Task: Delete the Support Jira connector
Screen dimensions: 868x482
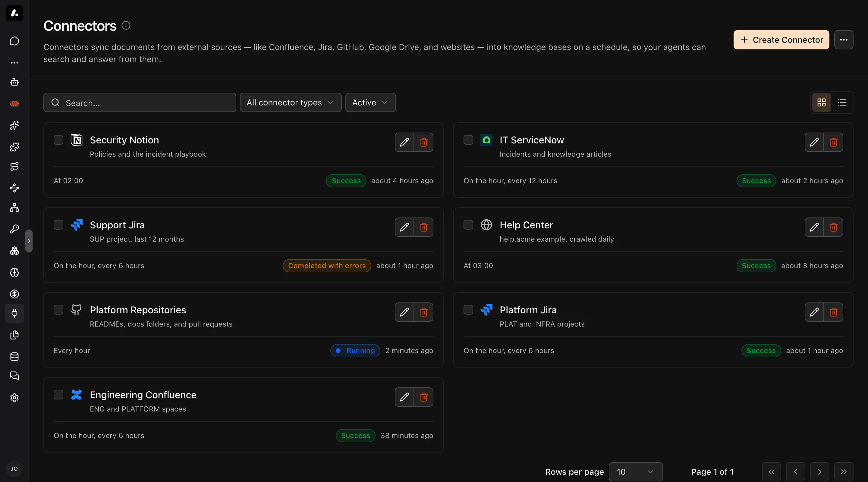Action: (423, 227)
